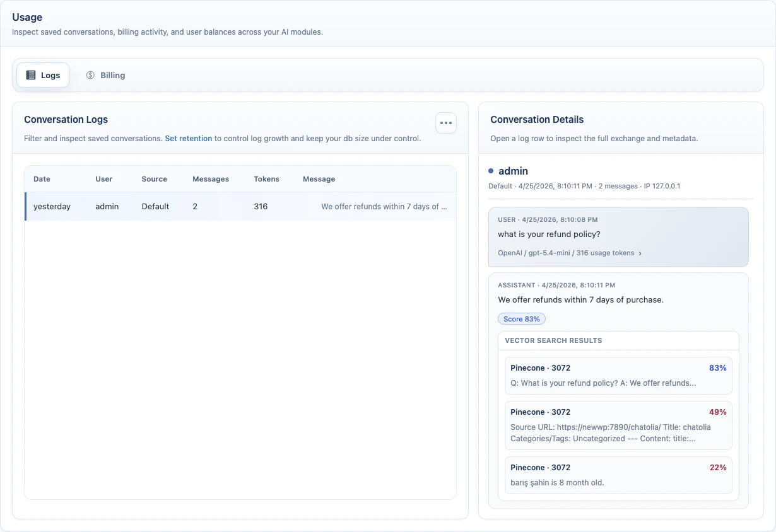The height and width of the screenshot is (532, 776).
Task: Click the Pinecone result mentioning barış şahin
Action: pyautogui.click(x=618, y=475)
